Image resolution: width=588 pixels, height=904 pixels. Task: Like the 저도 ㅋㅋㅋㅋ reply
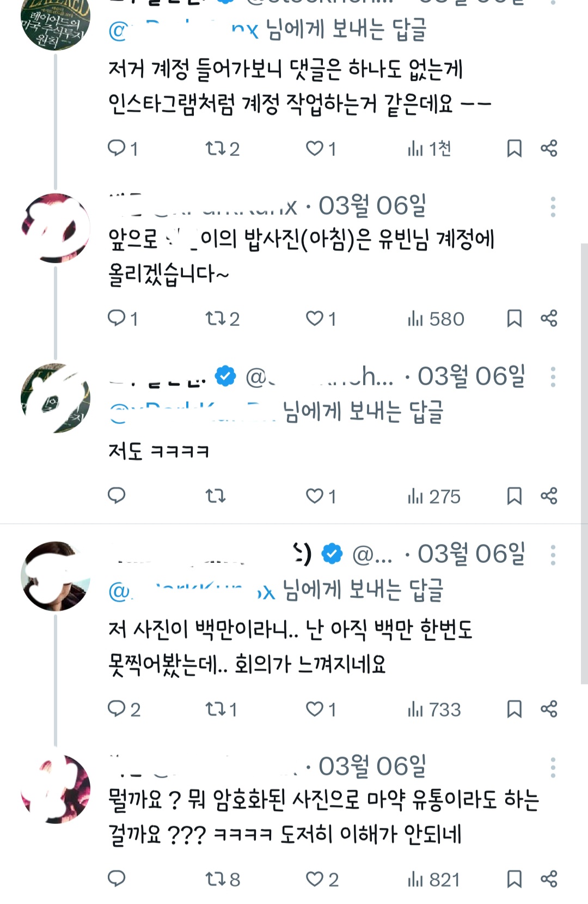click(315, 496)
